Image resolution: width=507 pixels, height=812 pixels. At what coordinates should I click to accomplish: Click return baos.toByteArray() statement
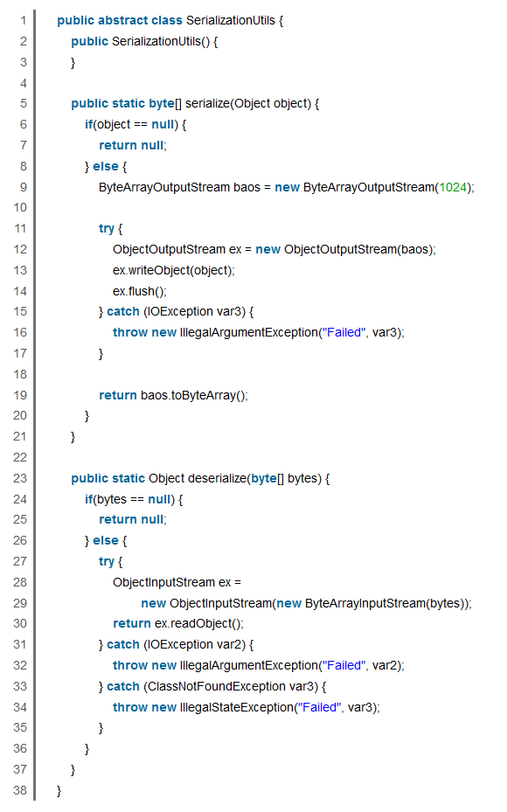tap(173, 395)
